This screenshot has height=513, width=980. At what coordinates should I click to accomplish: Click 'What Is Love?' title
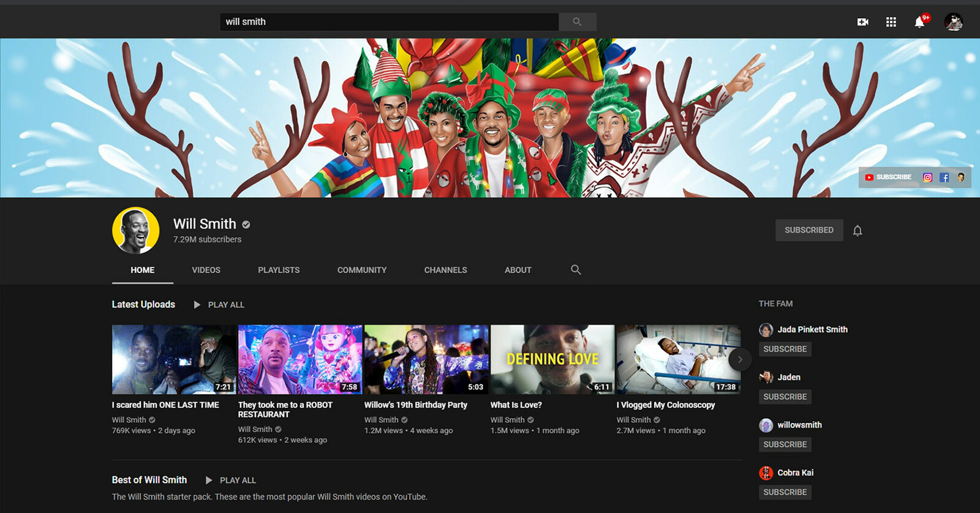click(x=516, y=405)
